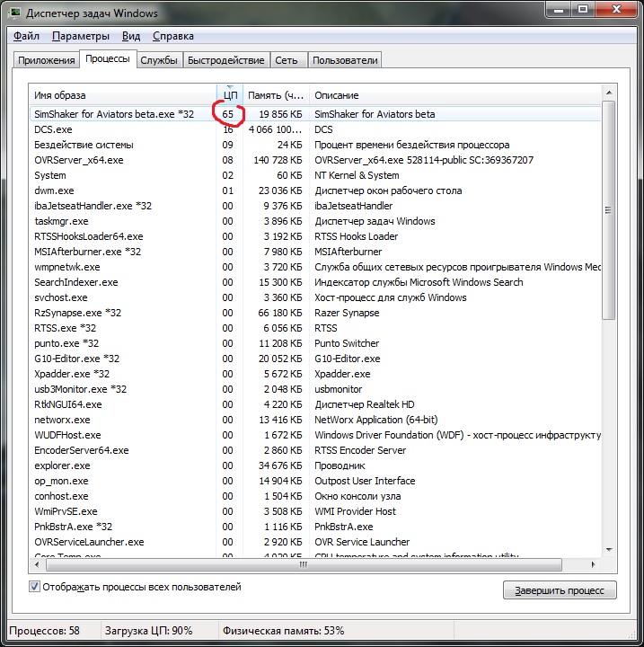The width and height of the screenshot is (644, 647).
Task: Select RzSynapse.exe *32 process row
Action: click(315, 313)
